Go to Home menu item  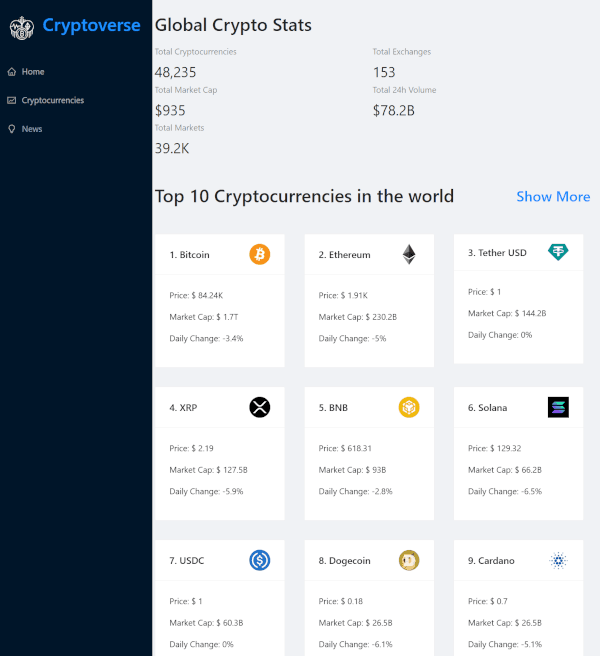(x=33, y=72)
